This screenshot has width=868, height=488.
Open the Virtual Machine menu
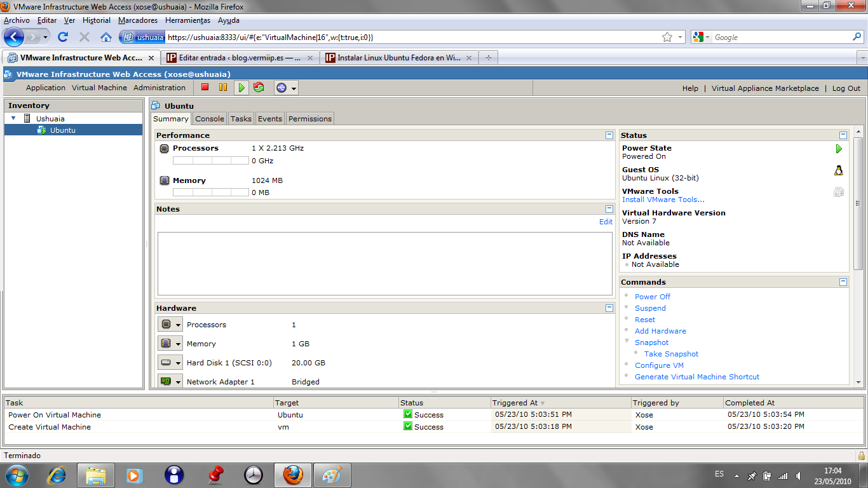point(99,88)
